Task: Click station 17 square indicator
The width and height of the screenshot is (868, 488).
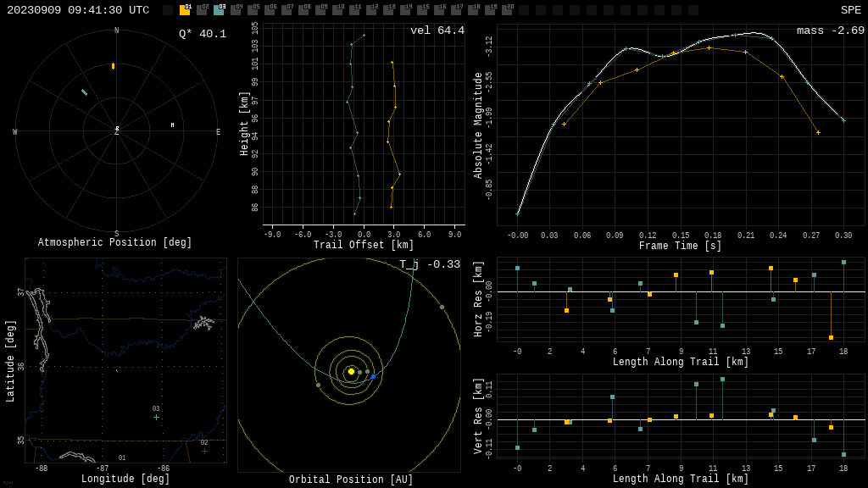Action: [x=456, y=9]
